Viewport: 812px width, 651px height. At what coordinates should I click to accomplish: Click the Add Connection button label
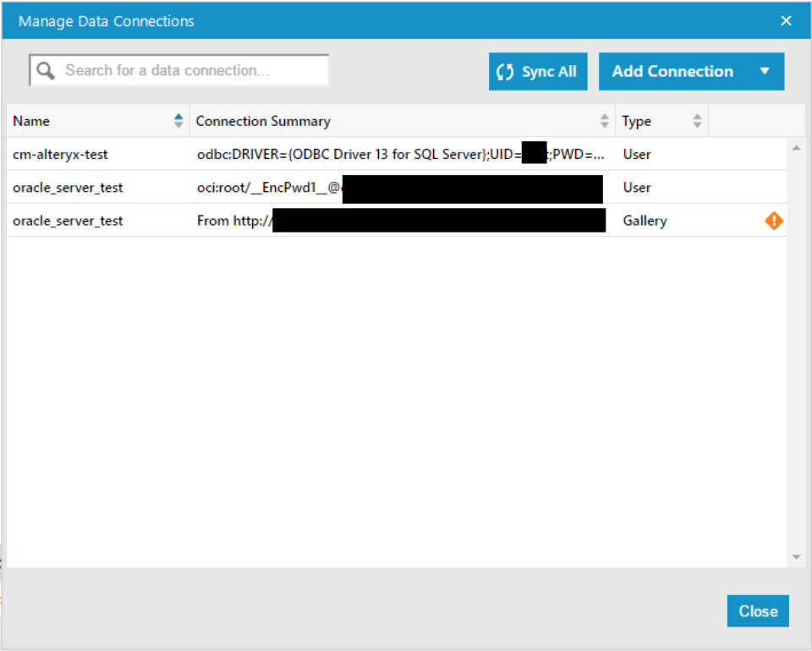[672, 72]
